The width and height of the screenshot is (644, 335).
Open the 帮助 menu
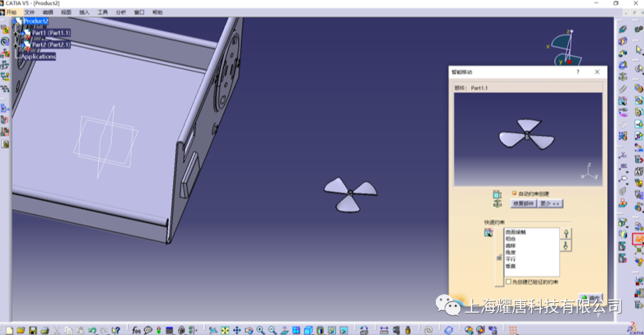coord(157,13)
